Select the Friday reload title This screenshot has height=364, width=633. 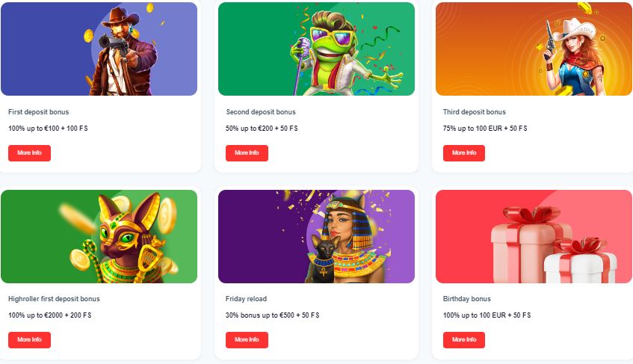point(246,299)
